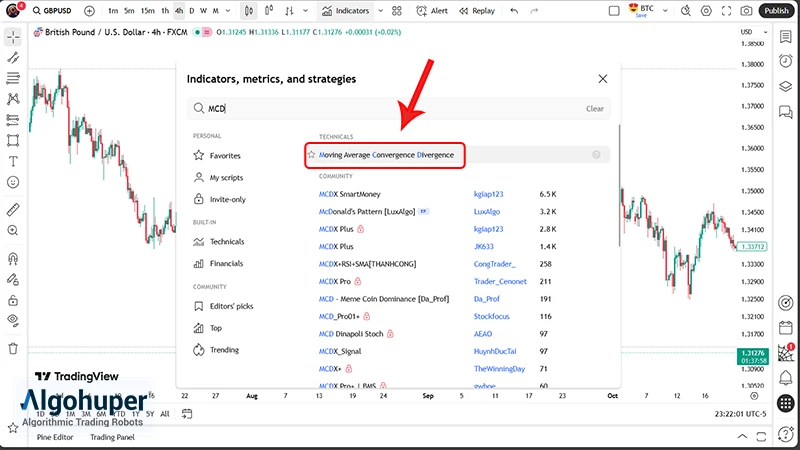The width and height of the screenshot is (800, 450).
Task: Expand the bottom panel chevron
Action: (x=743, y=437)
